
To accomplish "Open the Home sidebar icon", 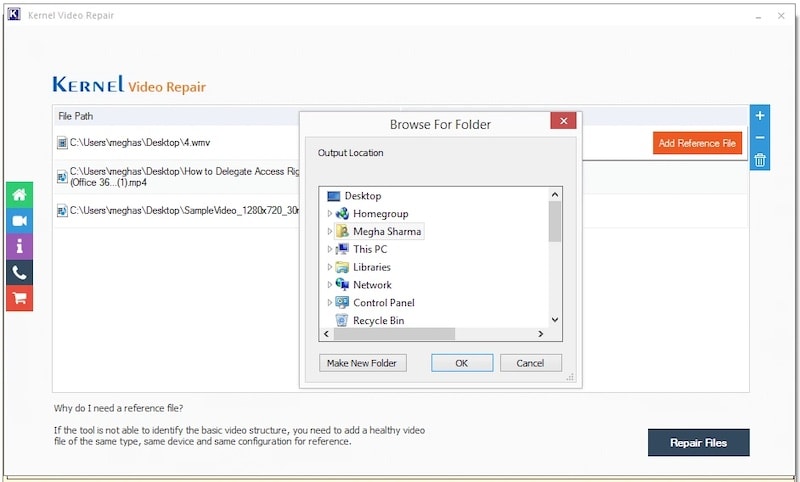I will pos(19,195).
